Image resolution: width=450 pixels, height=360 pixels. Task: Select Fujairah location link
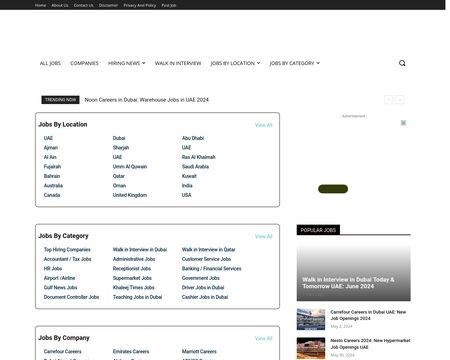pyautogui.click(x=52, y=167)
